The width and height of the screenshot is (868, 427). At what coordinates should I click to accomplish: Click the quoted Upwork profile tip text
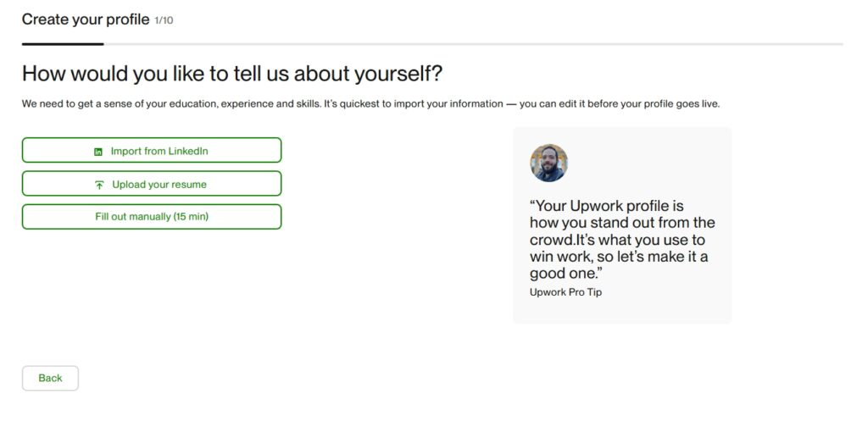[622, 240]
